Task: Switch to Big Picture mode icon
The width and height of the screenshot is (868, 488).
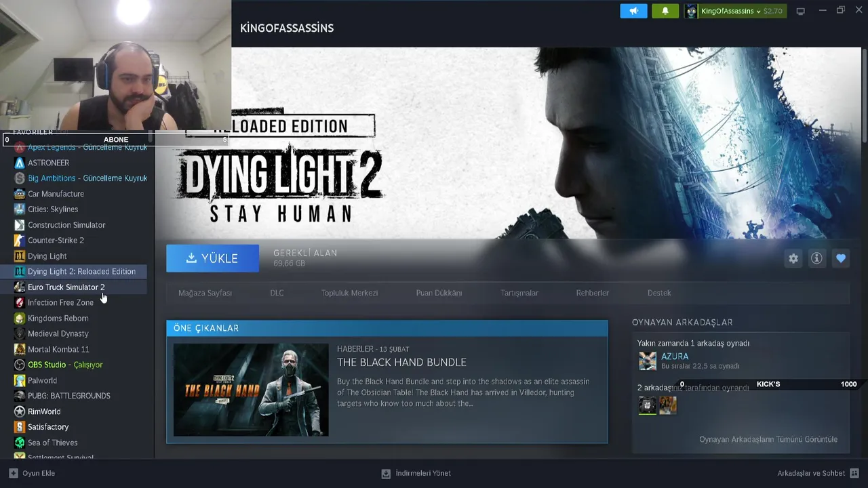Action: (800, 11)
